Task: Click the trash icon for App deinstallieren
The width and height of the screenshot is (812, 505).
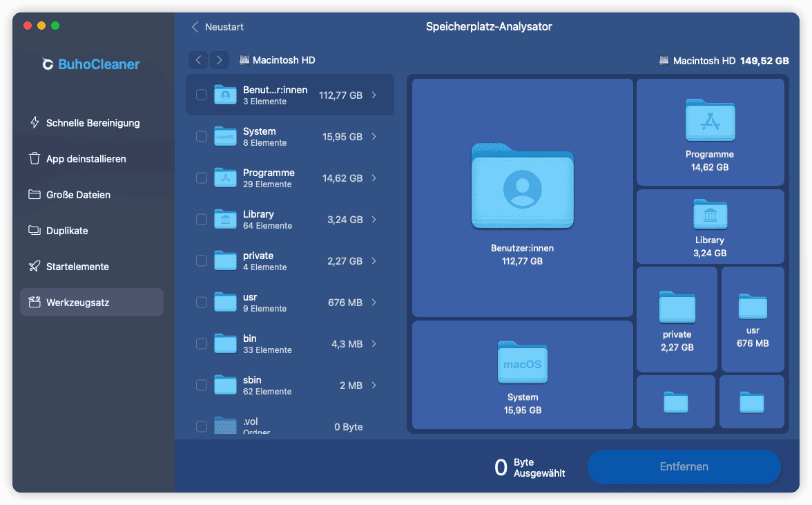Action: point(35,158)
